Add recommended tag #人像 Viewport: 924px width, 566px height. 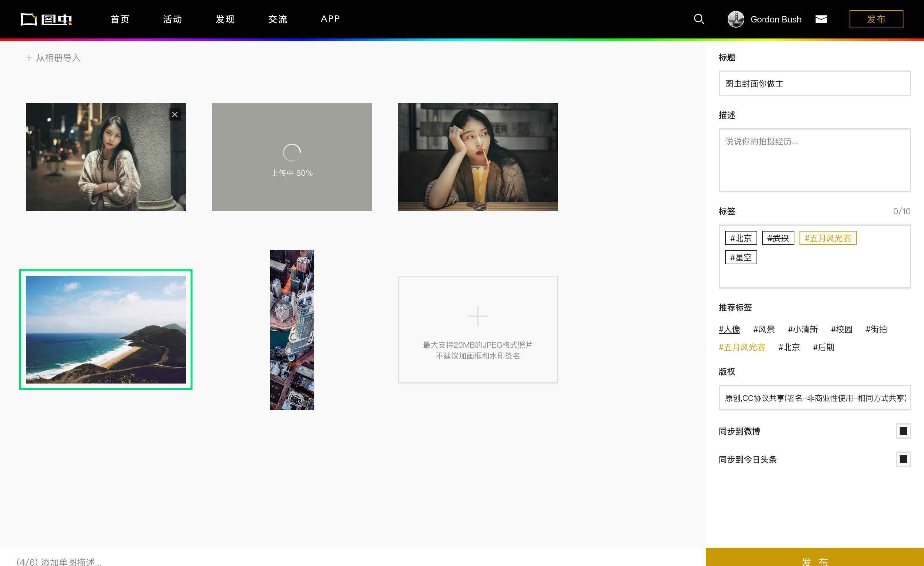pyautogui.click(x=729, y=329)
